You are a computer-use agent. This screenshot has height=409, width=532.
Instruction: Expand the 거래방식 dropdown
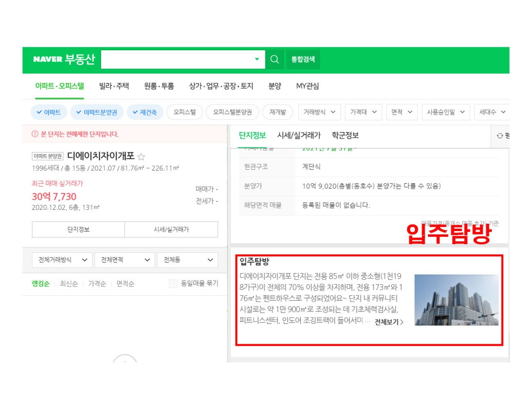coord(319,112)
